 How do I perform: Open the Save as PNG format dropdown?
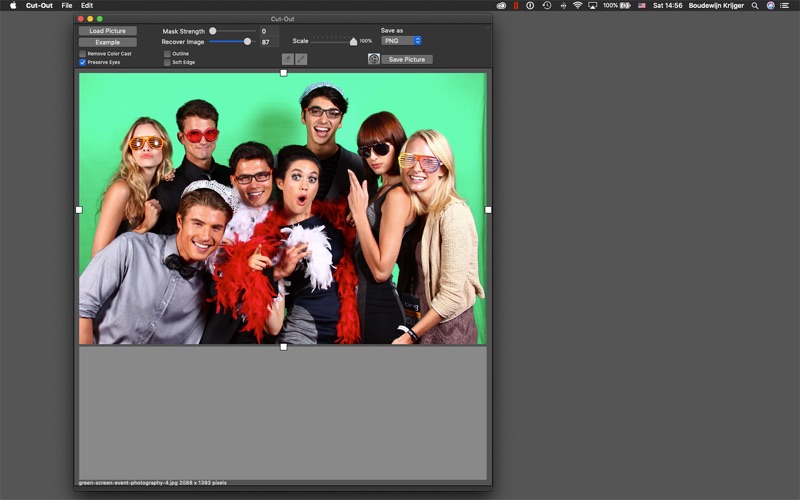[x=401, y=41]
